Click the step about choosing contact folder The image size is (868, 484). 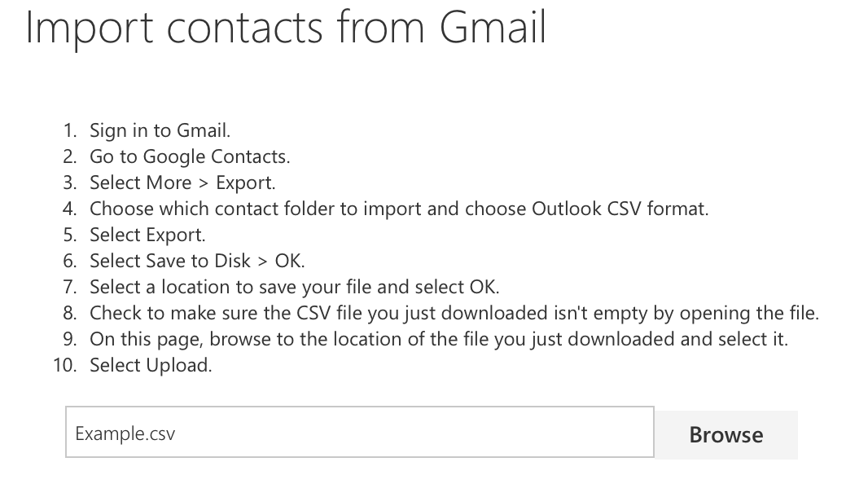coord(398,209)
